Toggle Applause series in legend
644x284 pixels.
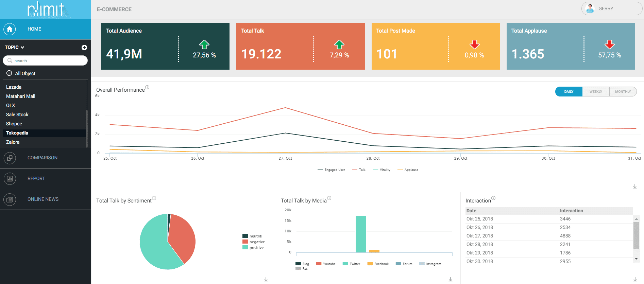408,170
